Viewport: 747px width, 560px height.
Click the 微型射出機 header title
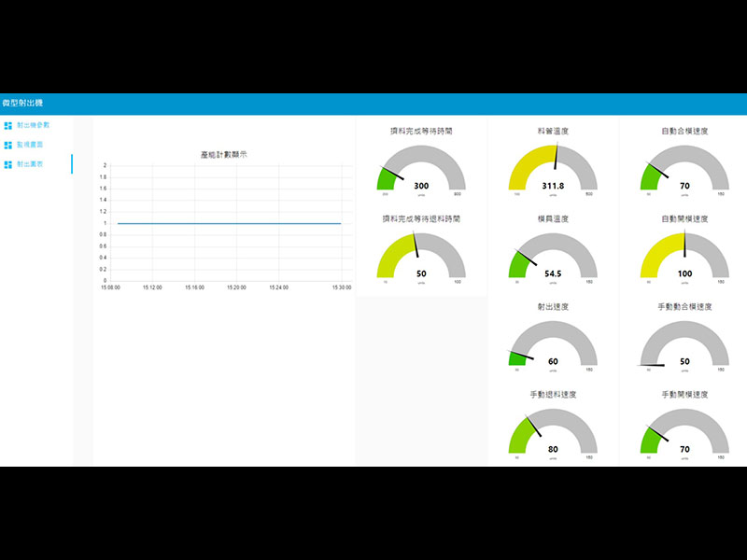click(22, 103)
